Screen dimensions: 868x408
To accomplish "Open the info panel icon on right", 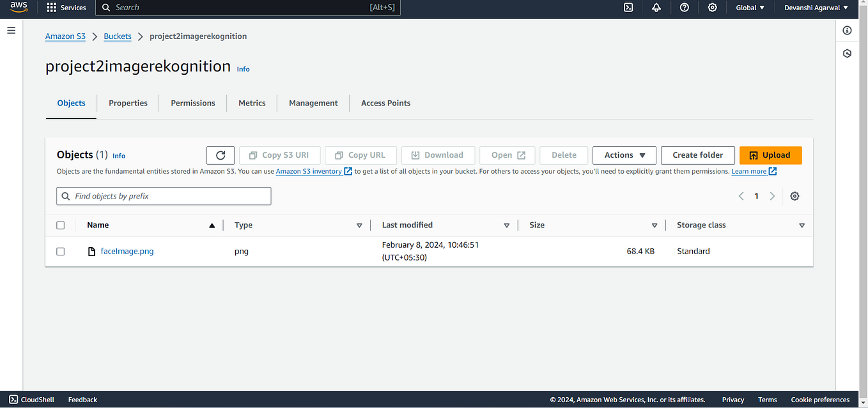I will [x=847, y=31].
